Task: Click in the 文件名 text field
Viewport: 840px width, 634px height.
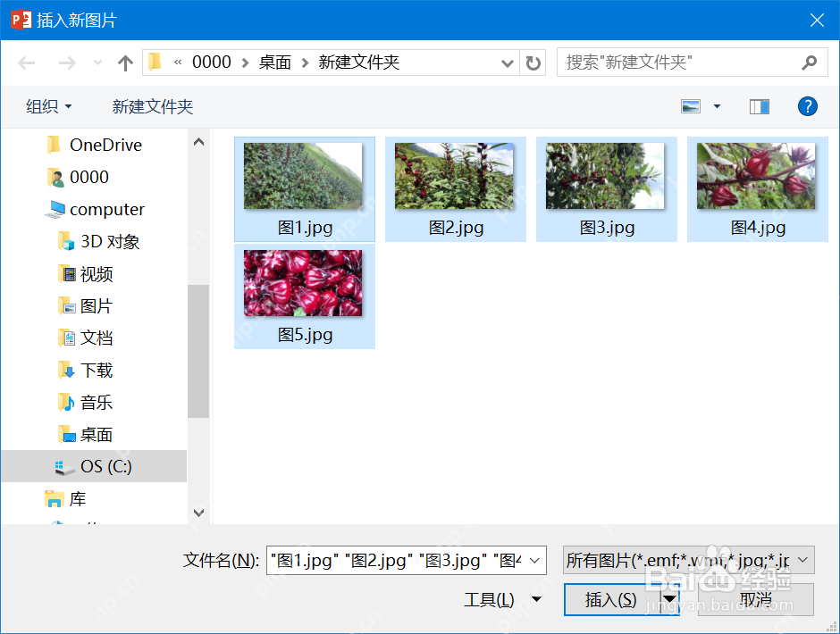Action: tap(395, 560)
